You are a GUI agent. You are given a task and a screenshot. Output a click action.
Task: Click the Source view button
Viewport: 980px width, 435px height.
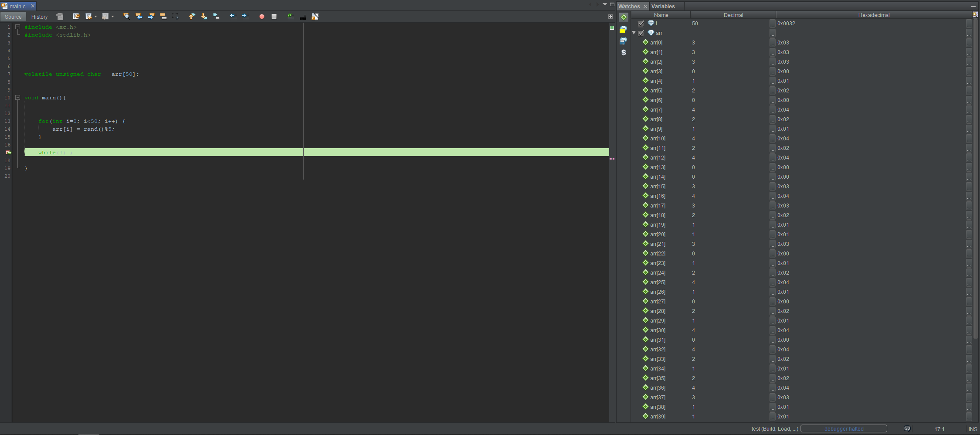pos(13,17)
